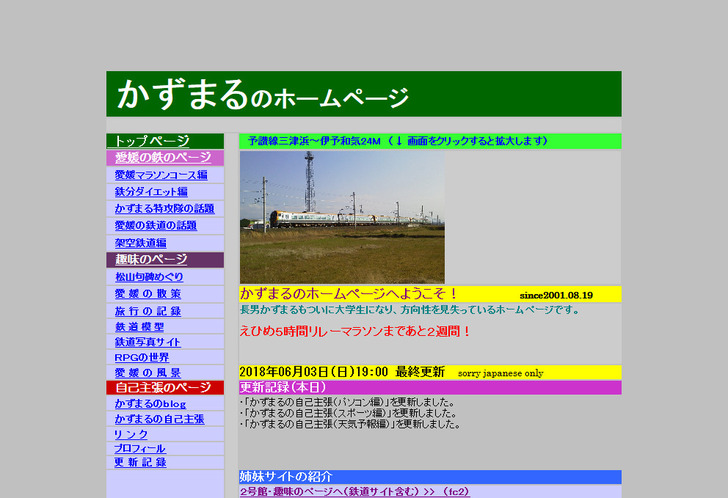Open 愛媛マラソンコース編 page
Image resolution: width=728 pixels, height=498 pixels.
click(160, 175)
